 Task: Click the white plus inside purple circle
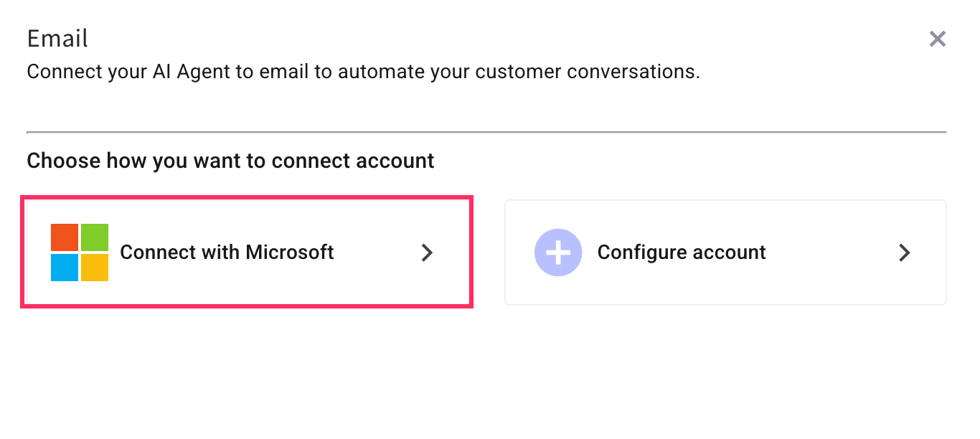coord(558,252)
